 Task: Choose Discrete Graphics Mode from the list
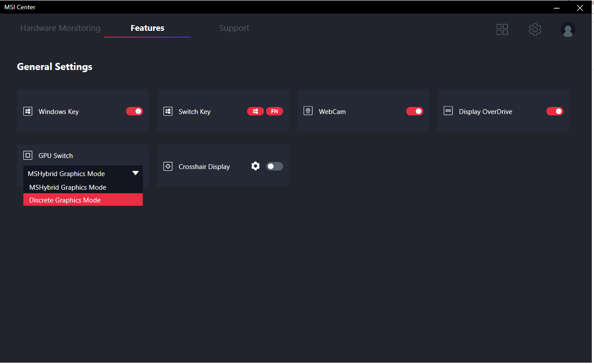coord(83,200)
